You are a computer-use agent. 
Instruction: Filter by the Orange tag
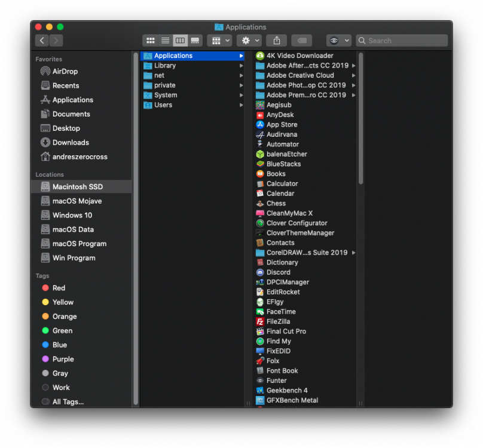click(x=82, y=317)
